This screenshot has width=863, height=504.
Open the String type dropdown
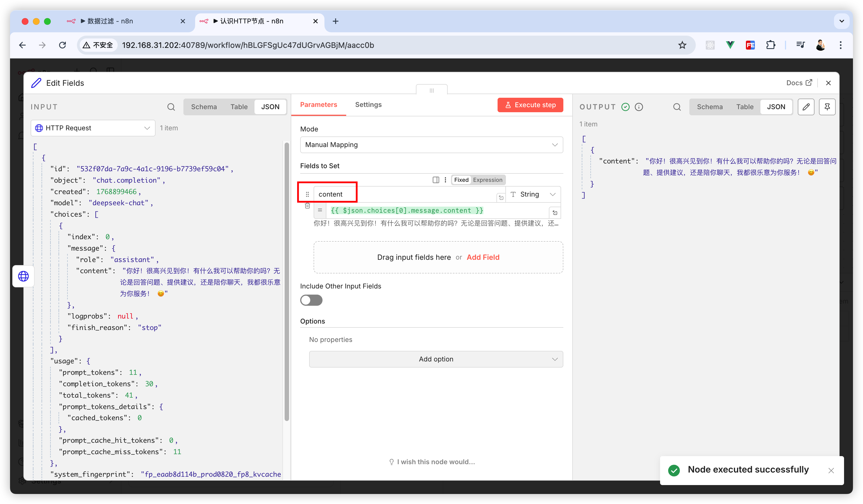tap(533, 194)
